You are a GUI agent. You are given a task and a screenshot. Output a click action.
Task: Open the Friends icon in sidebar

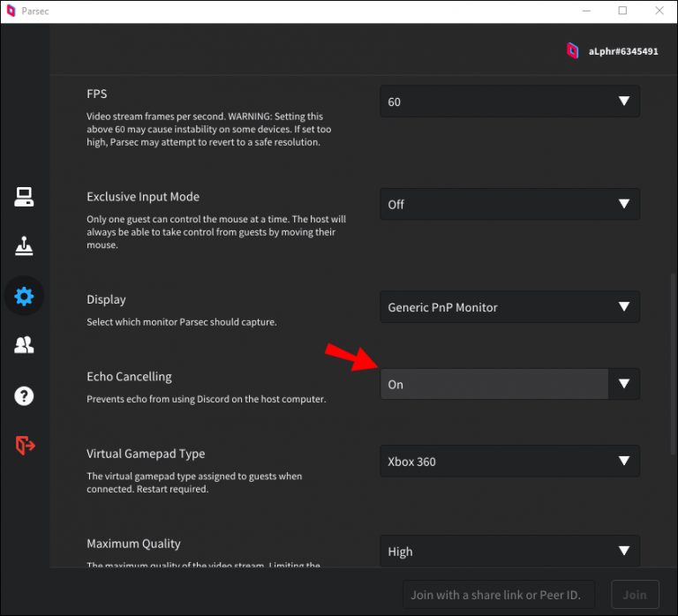[24, 345]
